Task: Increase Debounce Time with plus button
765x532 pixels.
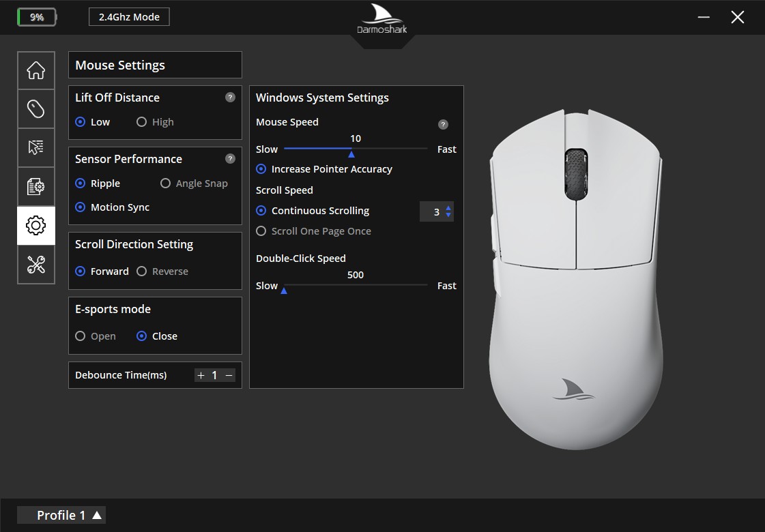Action: [x=201, y=375]
